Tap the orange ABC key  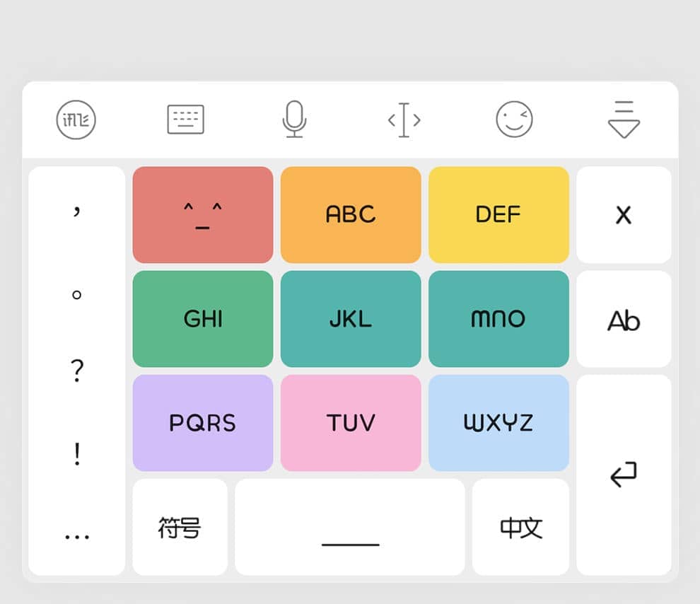pyautogui.click(x=351, y=215)
